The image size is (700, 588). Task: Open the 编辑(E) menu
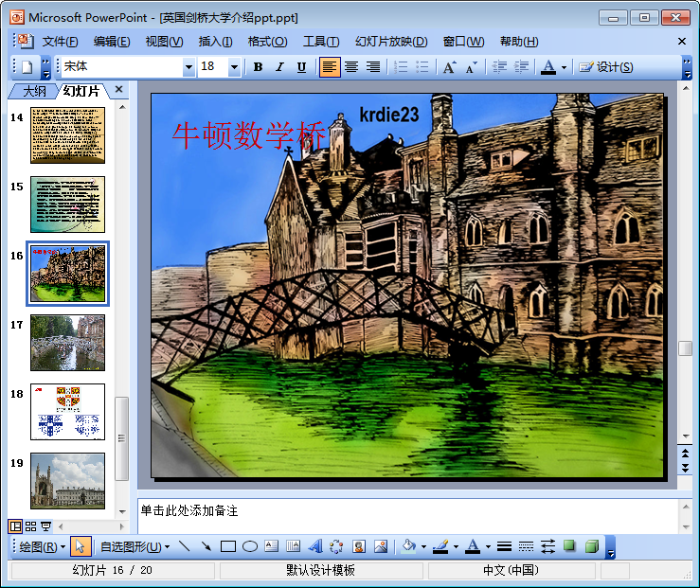coord(112,42)
